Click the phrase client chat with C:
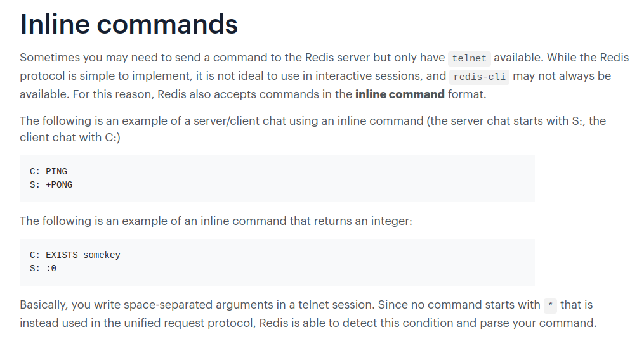The width and height of the screenshot is (644, 346). [70, 137]
